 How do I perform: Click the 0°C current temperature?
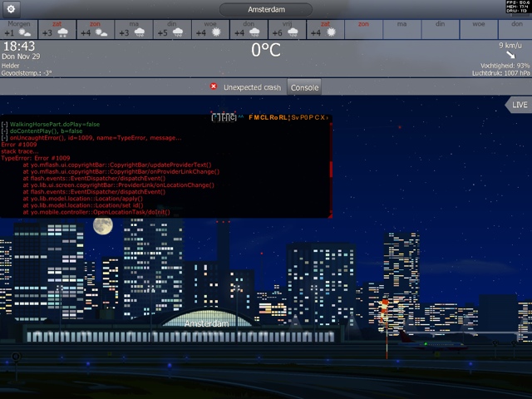(266, 50)
